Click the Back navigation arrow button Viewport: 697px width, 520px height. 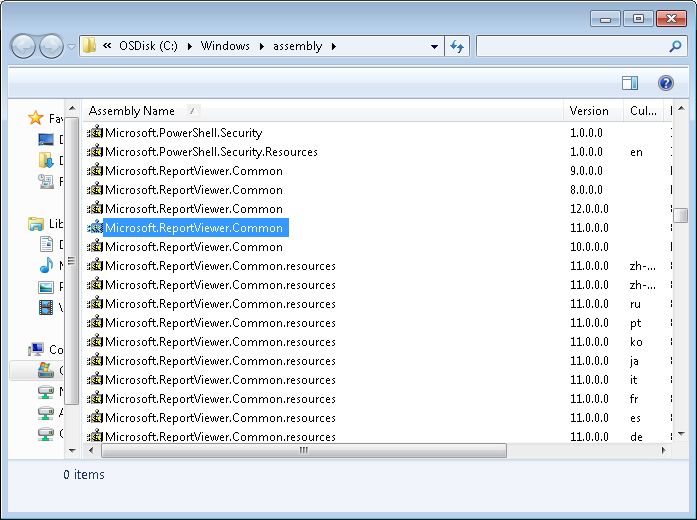tap(23, 46)
